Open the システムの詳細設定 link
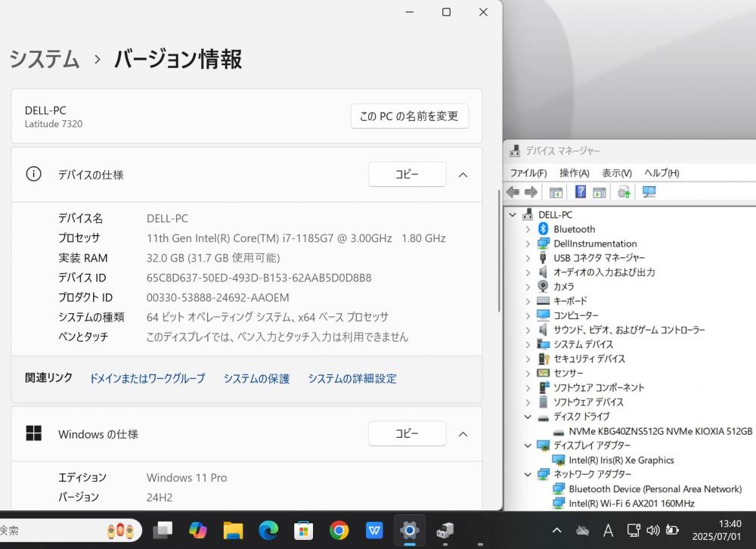This screenshot has height=549, width=756. click(352, 378)
